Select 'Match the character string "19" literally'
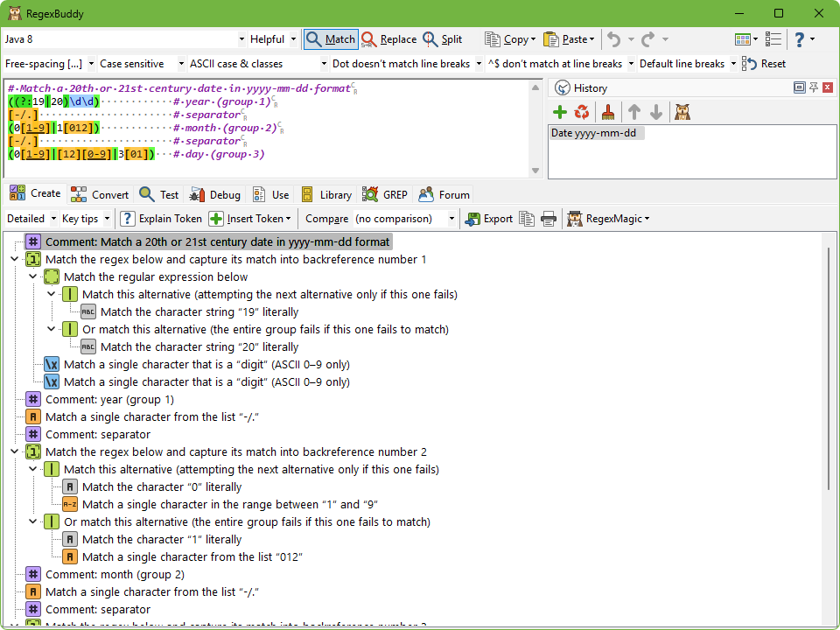This screenshot has width=840, height=630. [x=199, y=311]
